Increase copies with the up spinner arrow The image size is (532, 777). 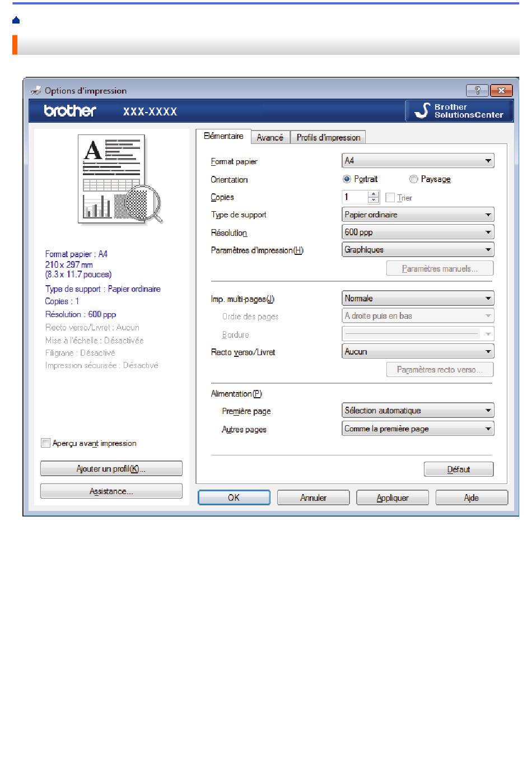(374, 194)
